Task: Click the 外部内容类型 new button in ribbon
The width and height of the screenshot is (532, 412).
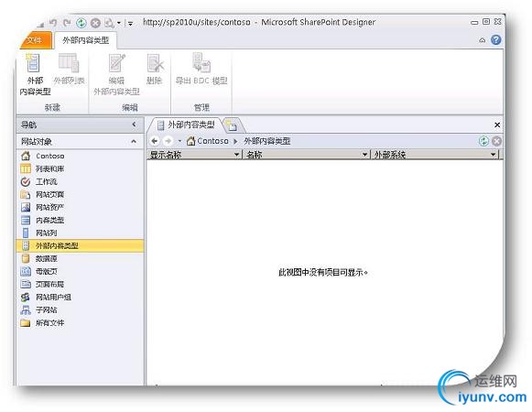Action: [35, 75]
